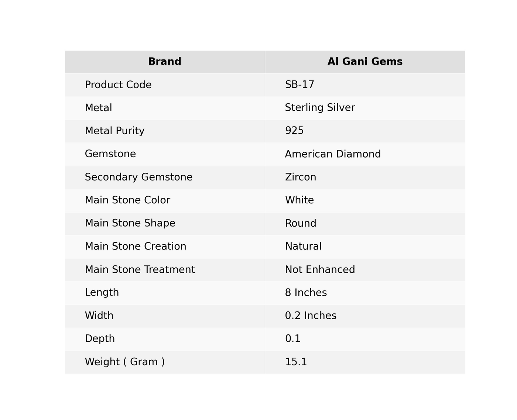Select the American Diamond value
The width and height of the screenshot is (517, 420).
[333, 154]
